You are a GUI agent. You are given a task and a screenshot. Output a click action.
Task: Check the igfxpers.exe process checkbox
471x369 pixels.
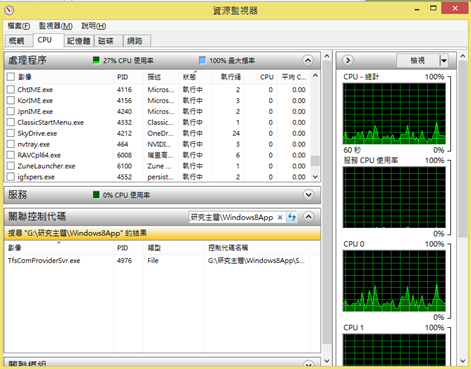point(11,177)
